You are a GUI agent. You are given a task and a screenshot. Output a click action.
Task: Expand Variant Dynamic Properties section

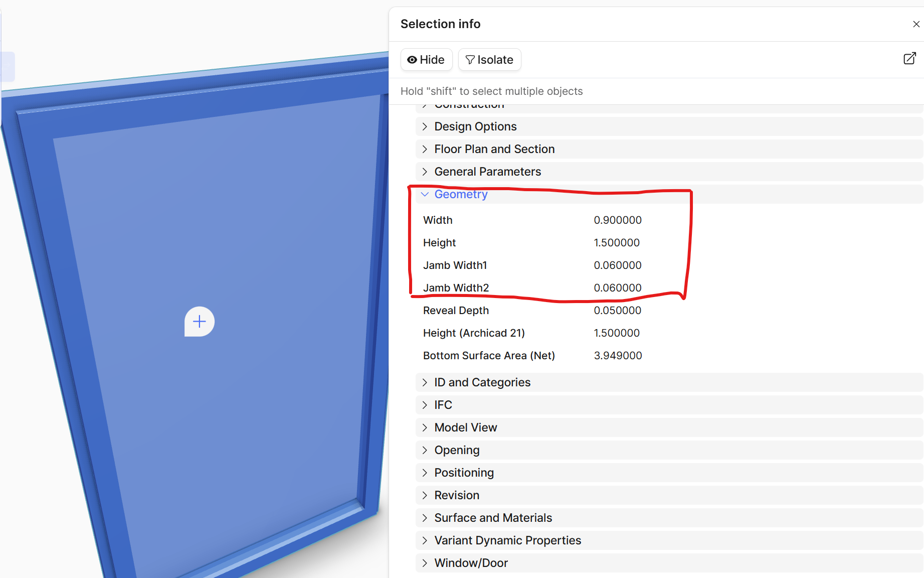pyautogui.click(x=669, y=540)
